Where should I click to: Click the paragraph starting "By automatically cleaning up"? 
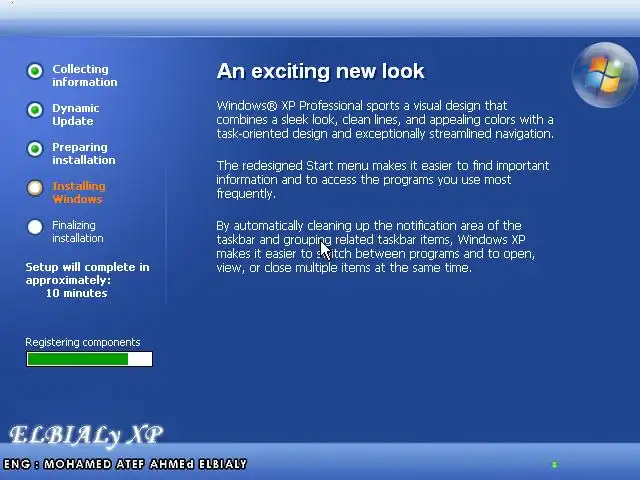click(376, 247)
